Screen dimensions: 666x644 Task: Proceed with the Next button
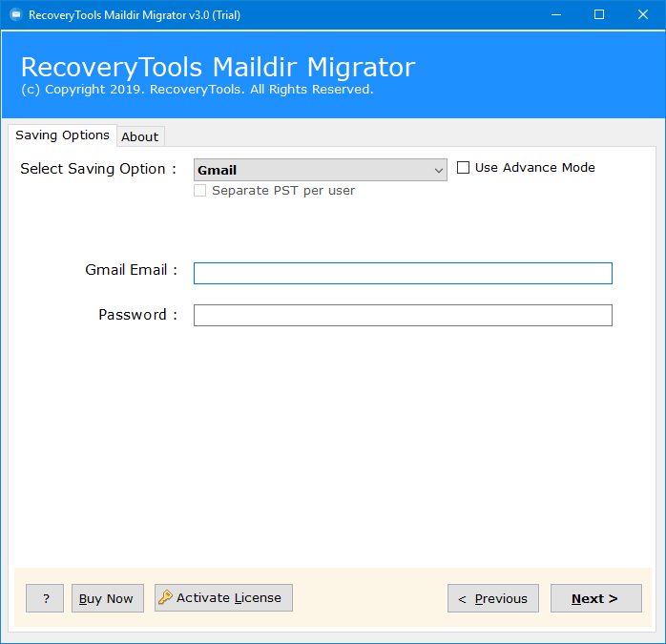point(596,598)
